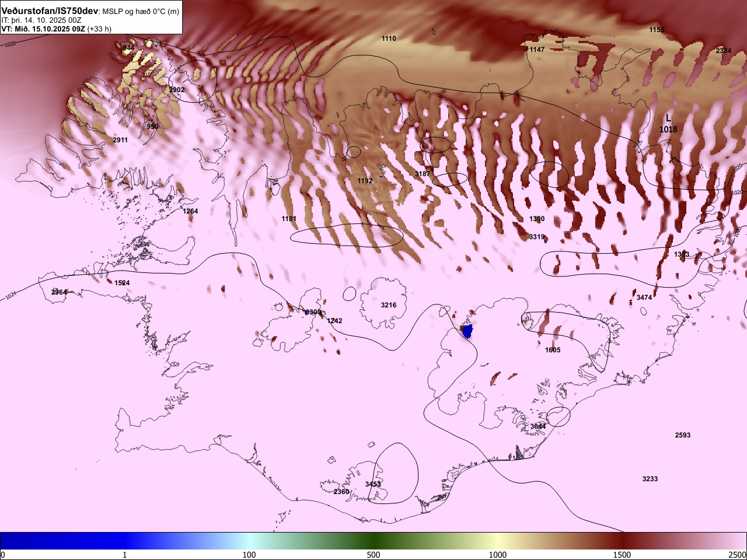
Task: Click the 944 height value
Action: [128, 48]
